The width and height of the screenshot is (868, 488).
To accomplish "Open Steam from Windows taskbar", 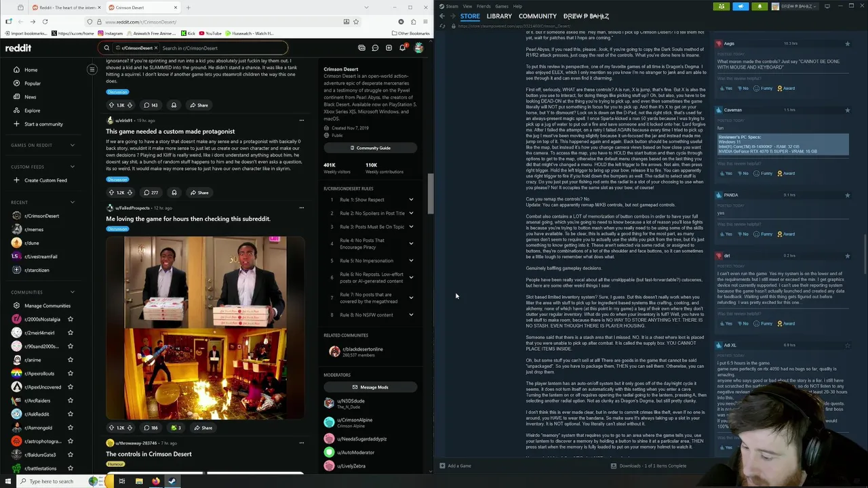I will tap(172, 481).
